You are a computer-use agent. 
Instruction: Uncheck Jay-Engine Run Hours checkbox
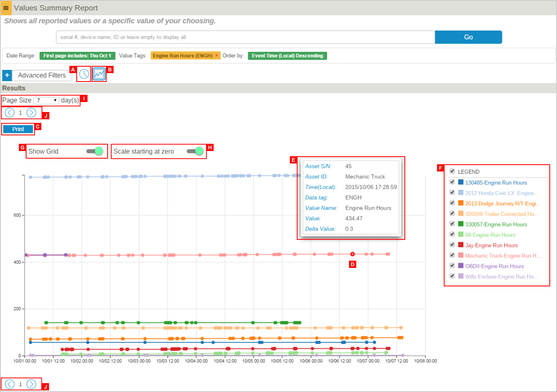point(452,245)
